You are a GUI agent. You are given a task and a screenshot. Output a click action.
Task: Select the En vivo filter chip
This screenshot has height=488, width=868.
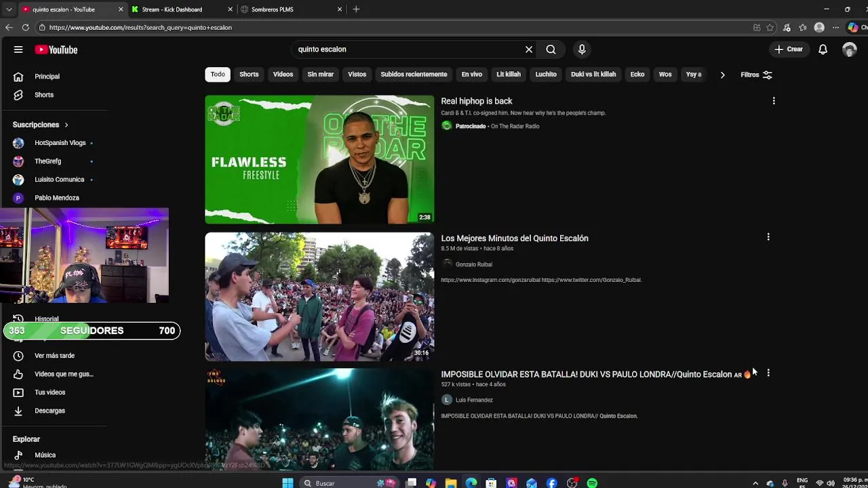(471, 75)
